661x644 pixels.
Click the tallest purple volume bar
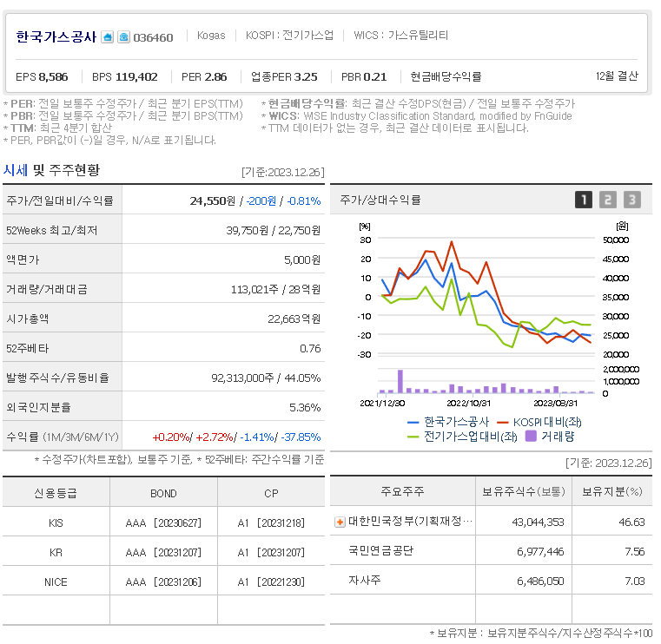pos(400,382)
